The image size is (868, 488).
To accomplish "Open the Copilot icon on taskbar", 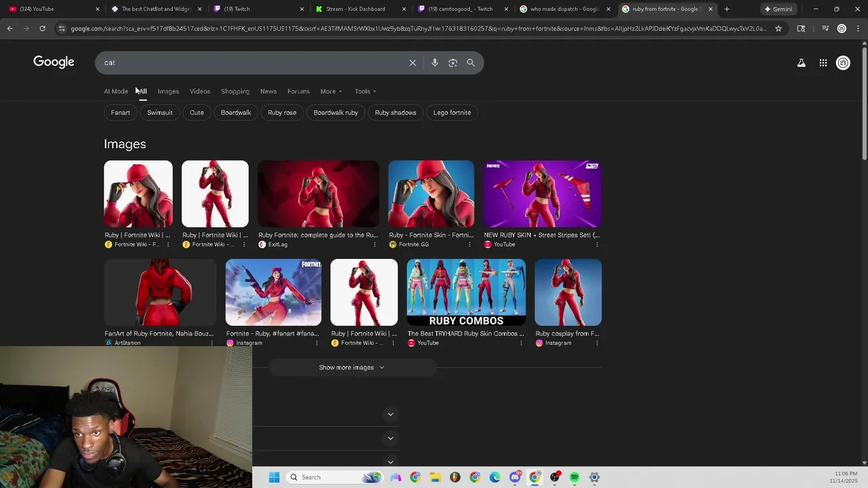I will [395, 477].
